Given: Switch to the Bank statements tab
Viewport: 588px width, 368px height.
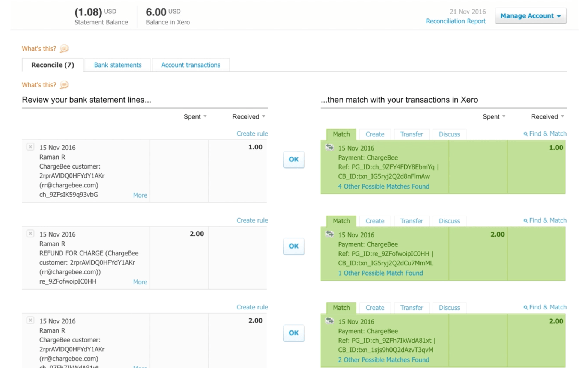Looking at the screenshot, I should [x=117, y=65].
